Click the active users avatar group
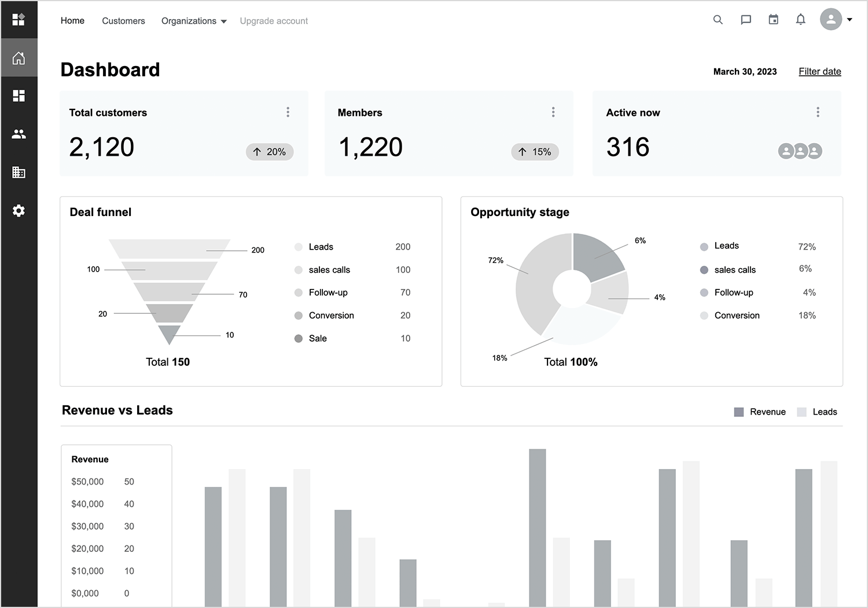 pos(800,152)
